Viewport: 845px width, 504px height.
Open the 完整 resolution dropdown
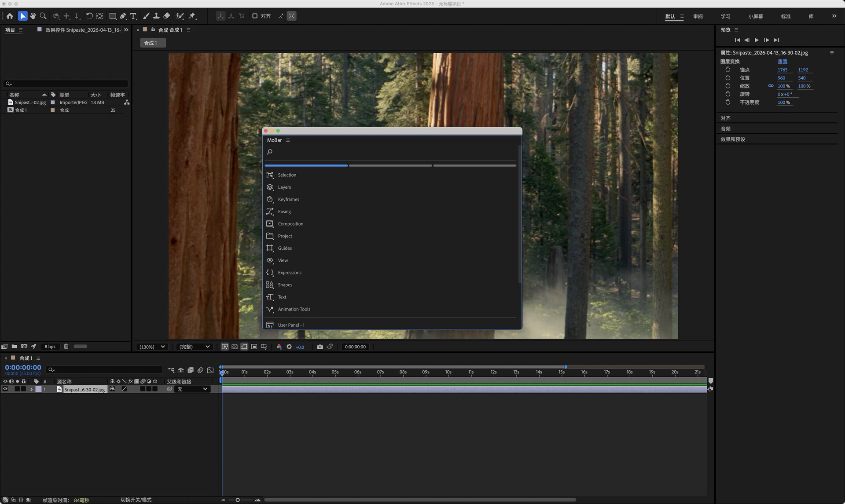pos(194,347)
